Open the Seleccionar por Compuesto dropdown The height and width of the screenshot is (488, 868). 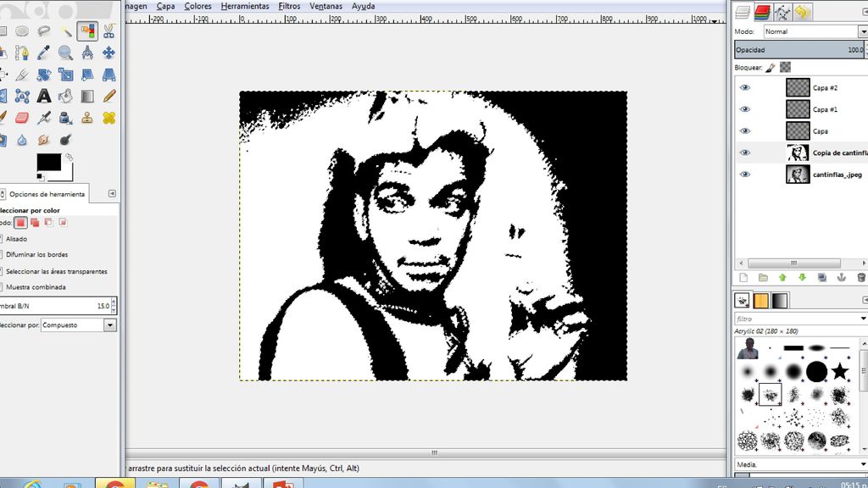(79, 325)
